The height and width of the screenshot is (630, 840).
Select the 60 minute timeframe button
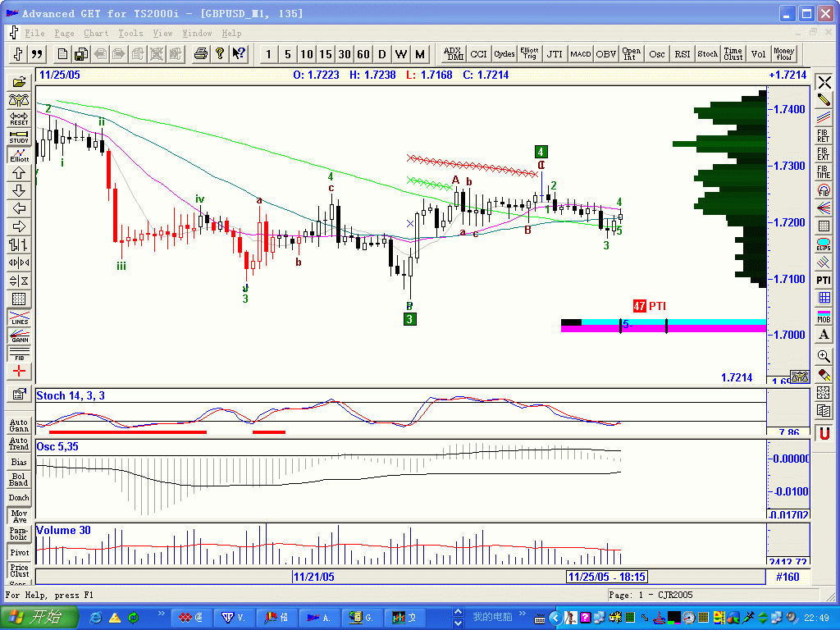click(x=363, y=54)
